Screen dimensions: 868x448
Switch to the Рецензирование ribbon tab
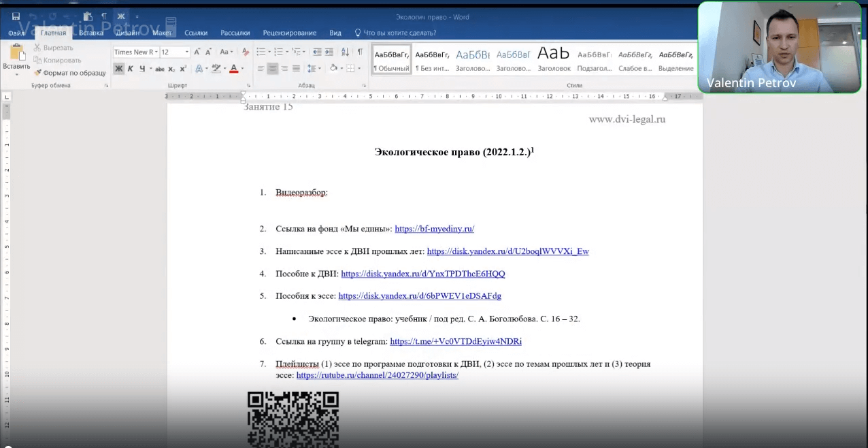pyautogui.click(x=289, y=33)
